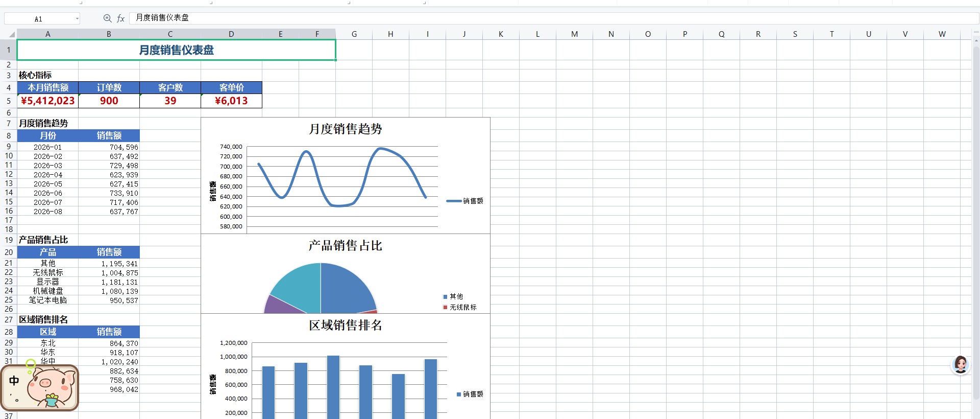Select the ¥5,412,023 value cell

click(48, 101)
